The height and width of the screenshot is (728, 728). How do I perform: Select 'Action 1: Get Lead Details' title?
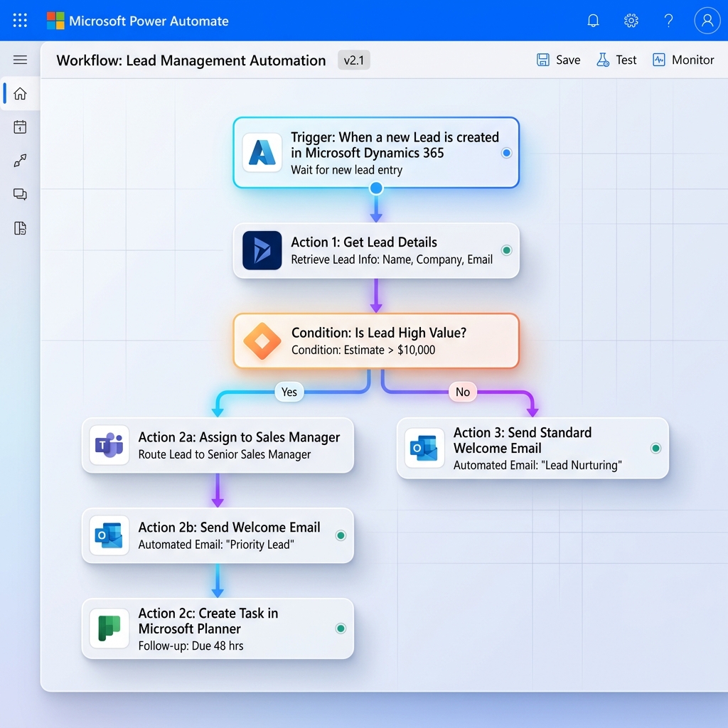[363, 242]
